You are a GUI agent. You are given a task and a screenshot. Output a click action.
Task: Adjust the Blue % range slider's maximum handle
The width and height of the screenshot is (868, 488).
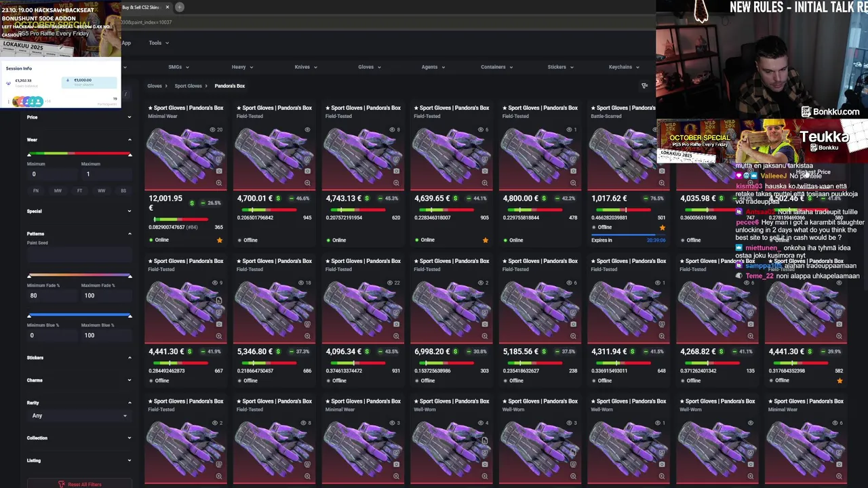coord(130,316)
